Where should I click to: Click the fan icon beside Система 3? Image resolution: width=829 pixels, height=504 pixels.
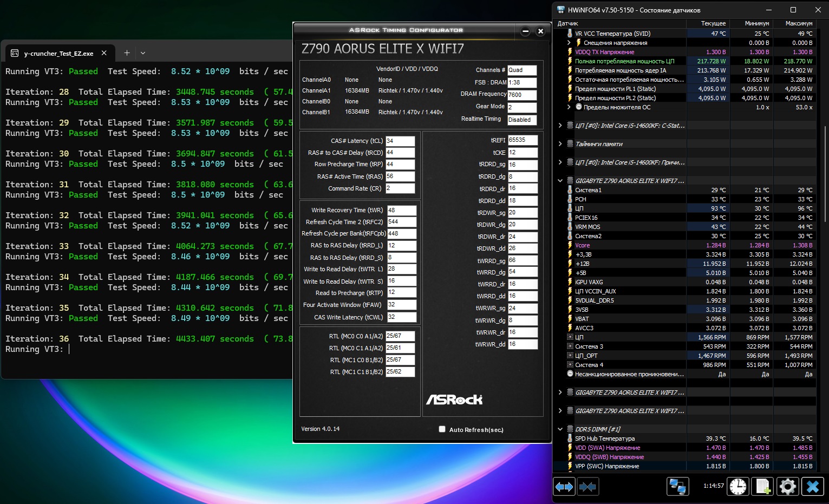coord(570,346)
